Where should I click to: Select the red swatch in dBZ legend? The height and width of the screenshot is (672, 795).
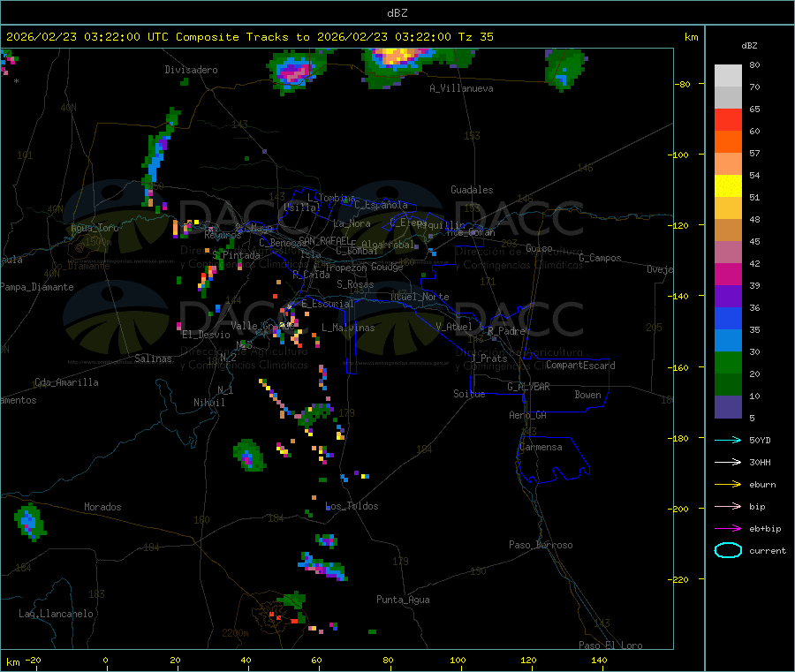728,119
